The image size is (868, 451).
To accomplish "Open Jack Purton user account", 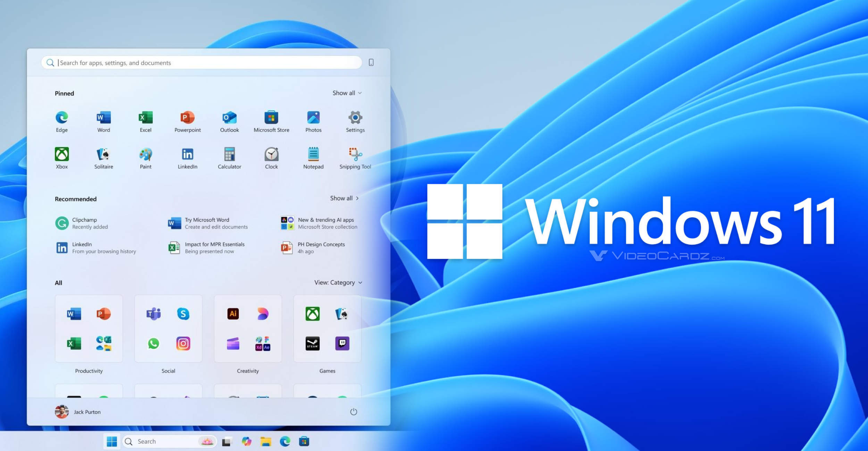I will [78, 412].
